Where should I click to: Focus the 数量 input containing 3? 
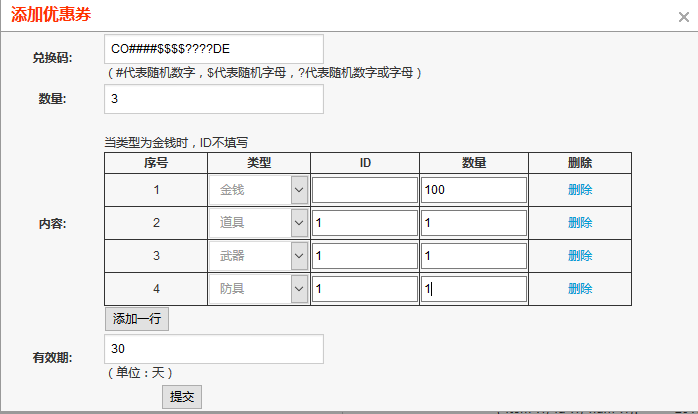214,99
